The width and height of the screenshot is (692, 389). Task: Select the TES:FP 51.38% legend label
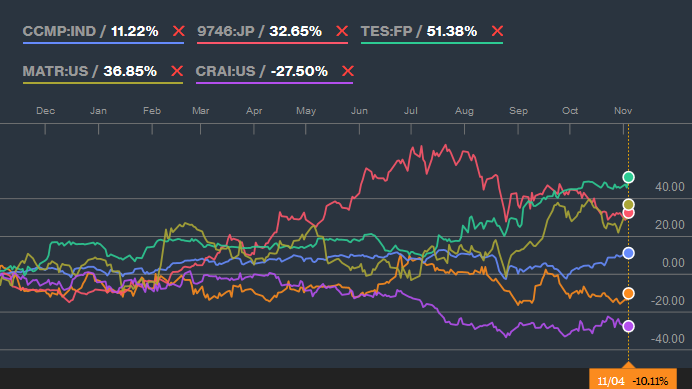(419, 31)
